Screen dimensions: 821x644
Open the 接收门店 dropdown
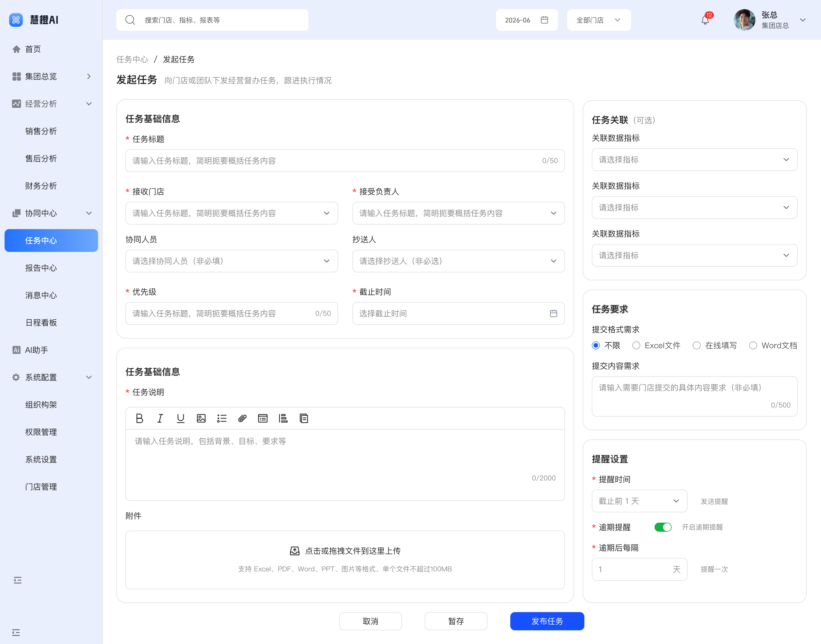(x=231, y=213)
